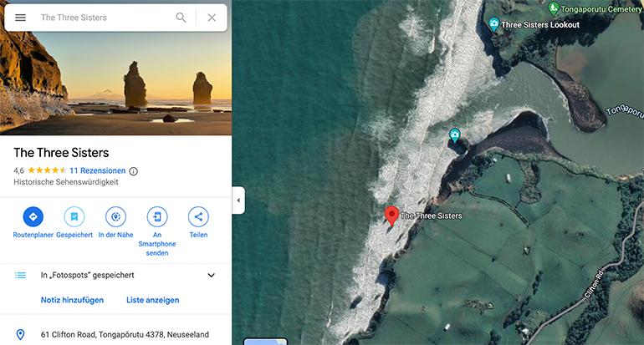Open the 11 Rezensionen reviews link
The height and width of the screenshot is (345, 644).
(x=97, y=170)
